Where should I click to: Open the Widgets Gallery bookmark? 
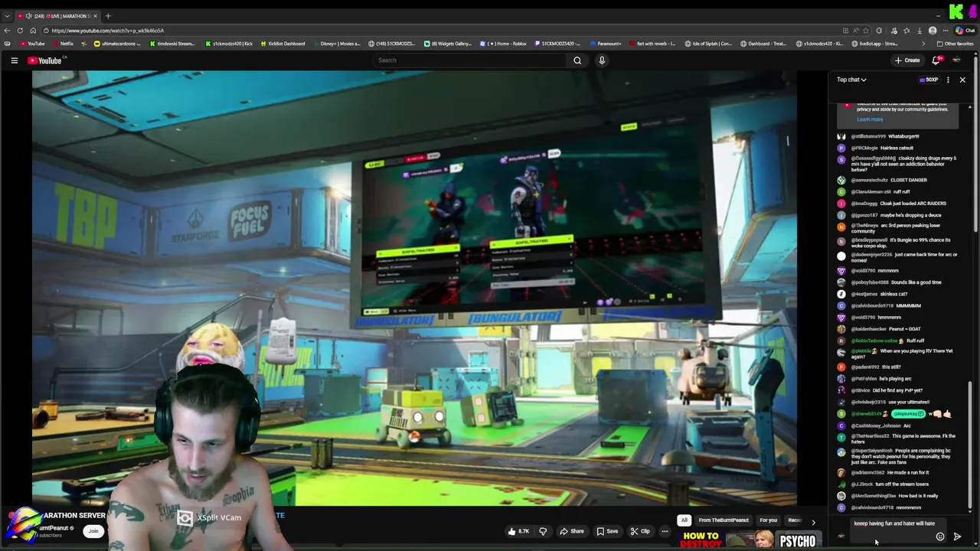tap(449, 44)
